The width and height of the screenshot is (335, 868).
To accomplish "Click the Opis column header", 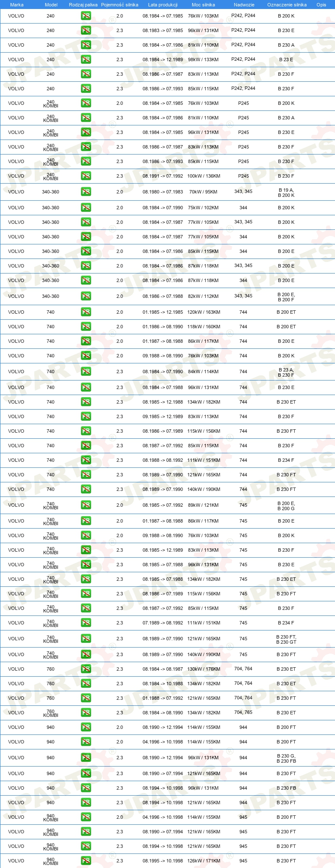I will click(x=321, y=5).
